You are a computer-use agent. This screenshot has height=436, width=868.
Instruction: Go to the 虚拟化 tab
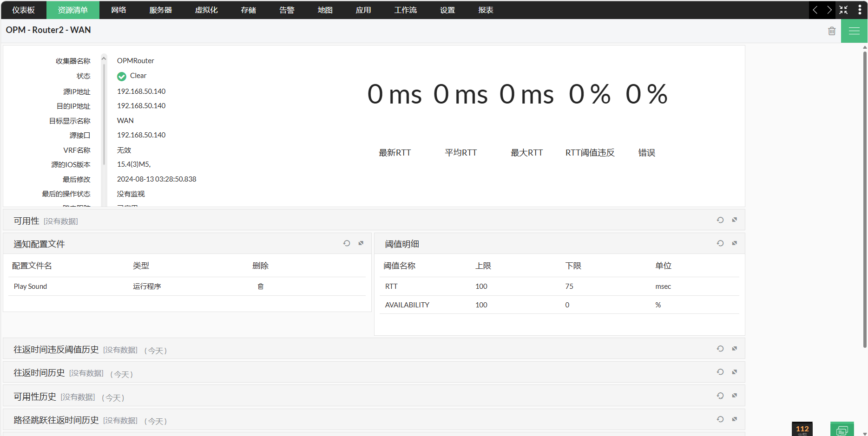click(x=206, y=10)
